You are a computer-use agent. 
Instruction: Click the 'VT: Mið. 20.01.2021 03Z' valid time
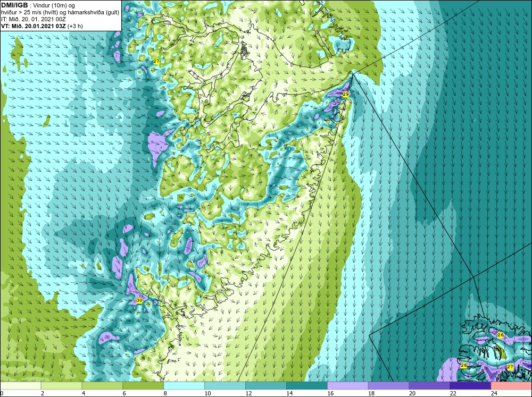tap(34, 26)
